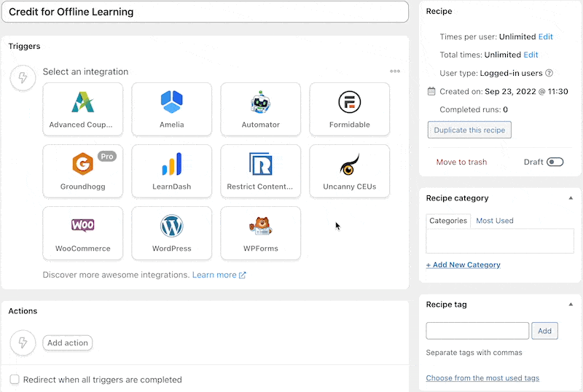Image resolution: width=583 pixels, height=392 pixels.
Task: Choose the Amelia integration
Action: (171, 109)
